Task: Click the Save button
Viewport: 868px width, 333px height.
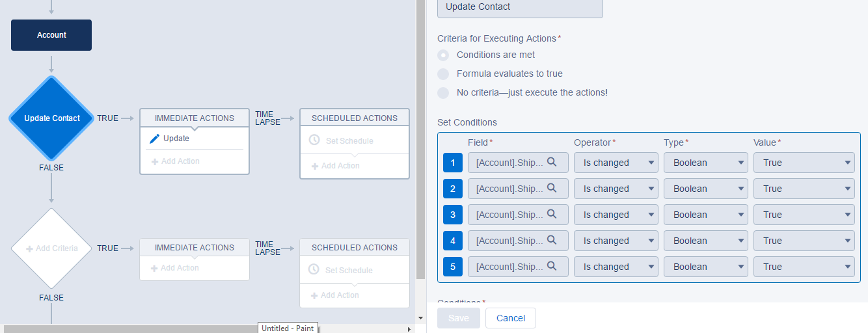Action: click(458, 318)
